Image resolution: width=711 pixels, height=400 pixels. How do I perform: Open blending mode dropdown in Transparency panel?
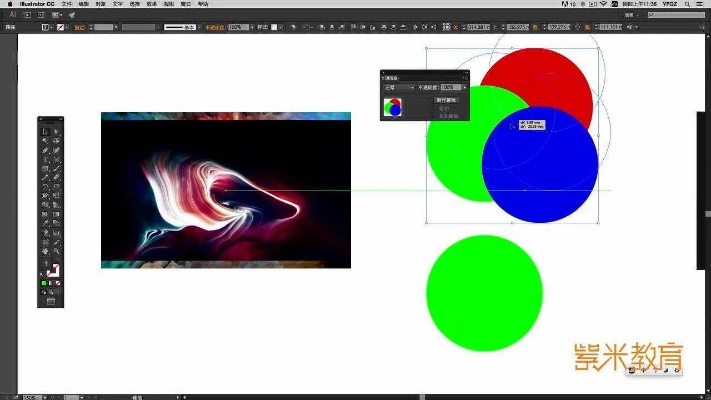[398, 87]
